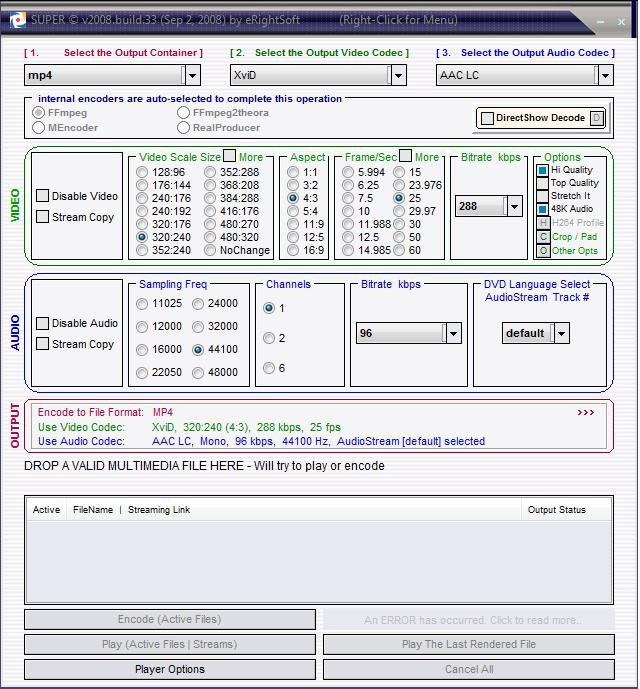Click 'Use Audio Codec:' summary line
The image size is (640, 689).
tap(262, 441)
